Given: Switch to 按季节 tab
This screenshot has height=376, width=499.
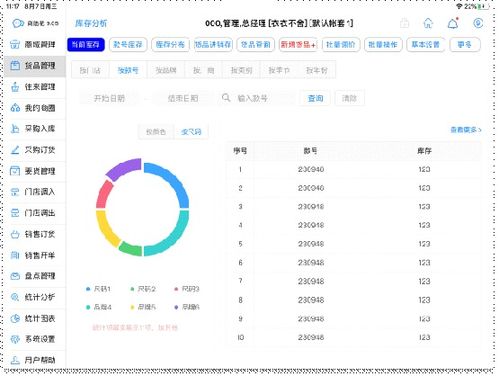Looking at the screenshot, I should tap(279, 70).
